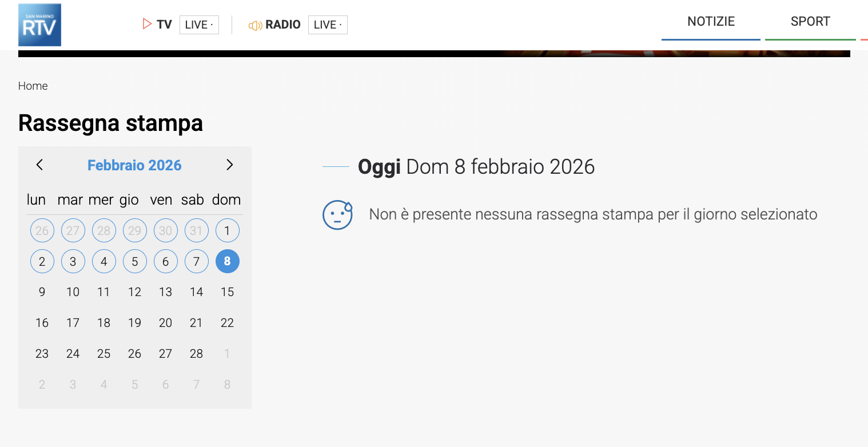The width and height of the screenshot is (868, 447).
Task: Open RADIO LIVE stream button
Action: (328, 25)
